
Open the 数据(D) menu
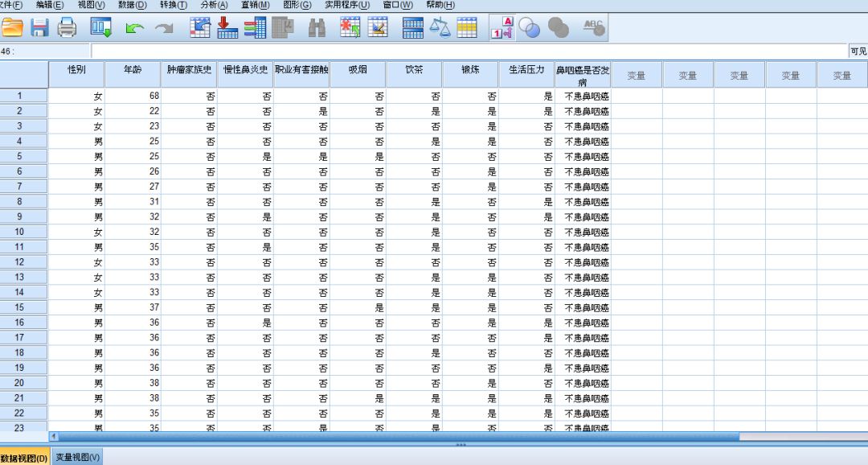coord(133,5)
